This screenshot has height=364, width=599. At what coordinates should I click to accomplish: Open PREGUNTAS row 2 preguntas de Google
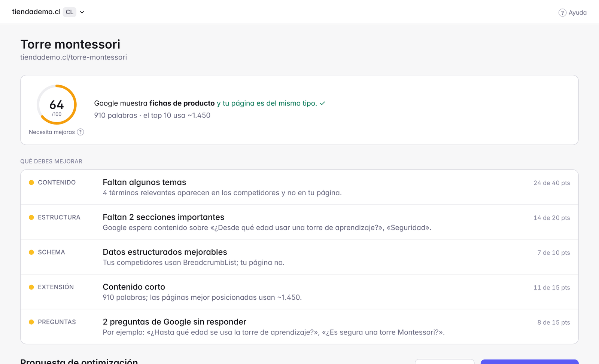(299, 326)
